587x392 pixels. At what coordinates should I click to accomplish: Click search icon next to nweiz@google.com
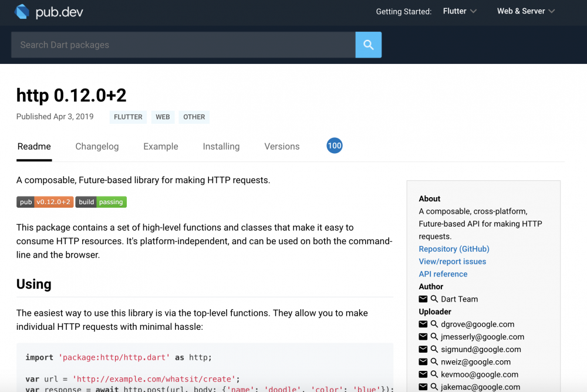(x=434, y=362)
